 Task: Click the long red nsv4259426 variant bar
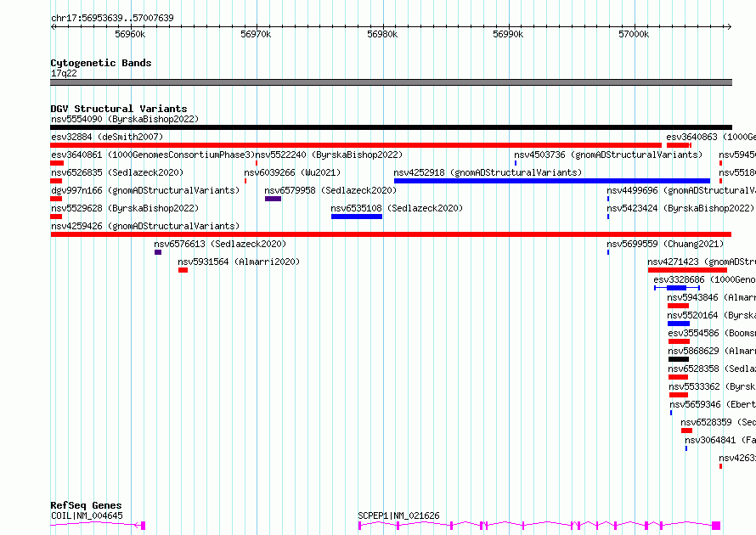[x=391, y=234]
